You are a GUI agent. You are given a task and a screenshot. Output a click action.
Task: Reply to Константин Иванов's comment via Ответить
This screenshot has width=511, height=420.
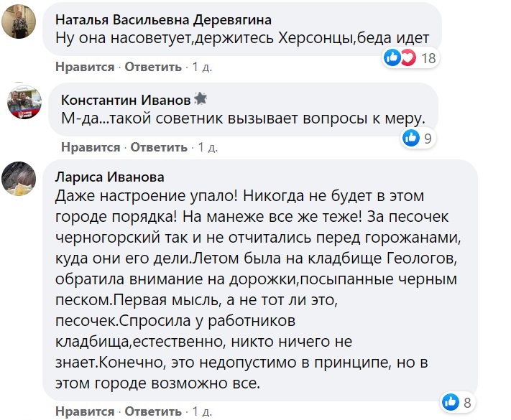point(159,147)
